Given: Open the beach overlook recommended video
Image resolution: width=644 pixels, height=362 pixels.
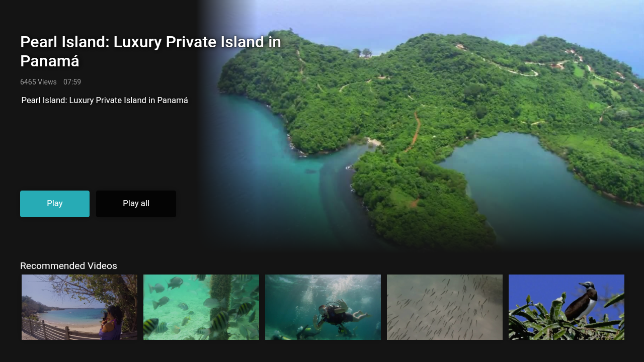Looking at the screenshot, I should [x=79, y=307].
